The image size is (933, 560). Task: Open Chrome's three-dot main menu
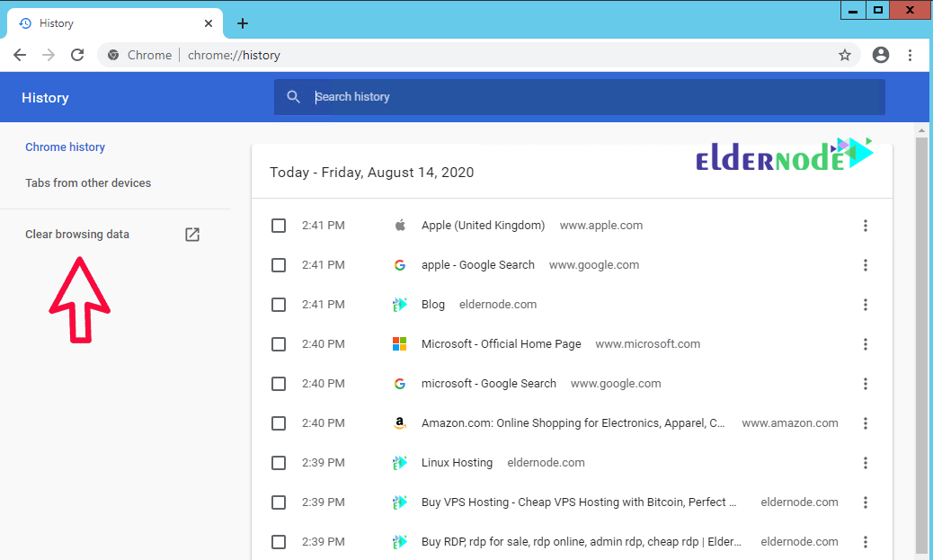coord(910,56)
